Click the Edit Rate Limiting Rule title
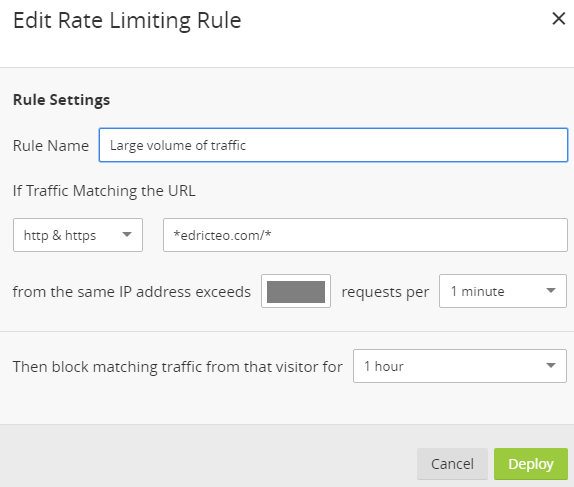The height and width of the screenshot is (487, 574). coord(127,21)
